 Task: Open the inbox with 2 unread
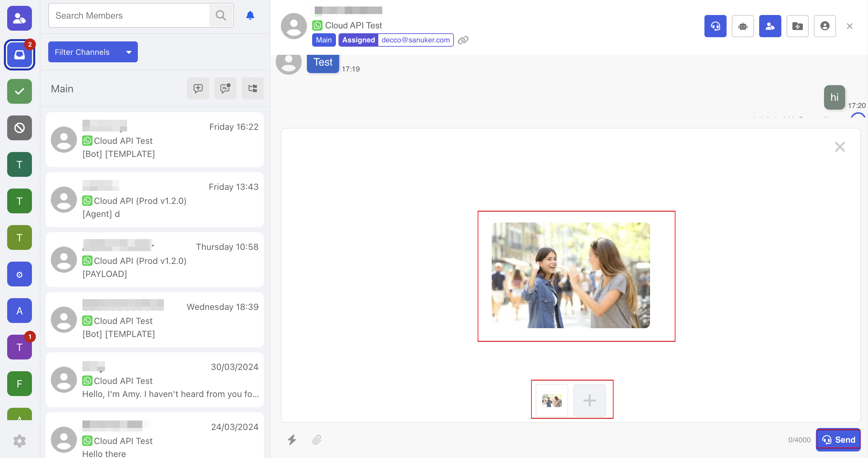(x=20, y=54)
